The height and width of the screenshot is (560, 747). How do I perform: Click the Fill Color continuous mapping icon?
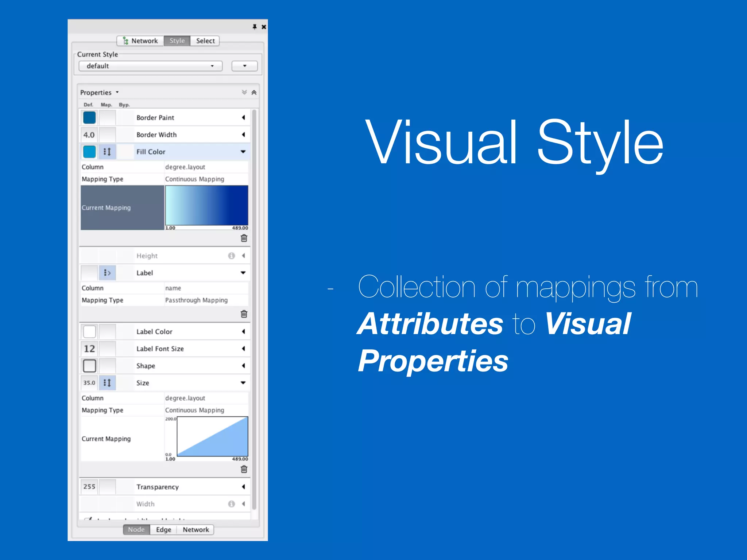(x=108, y=152)
